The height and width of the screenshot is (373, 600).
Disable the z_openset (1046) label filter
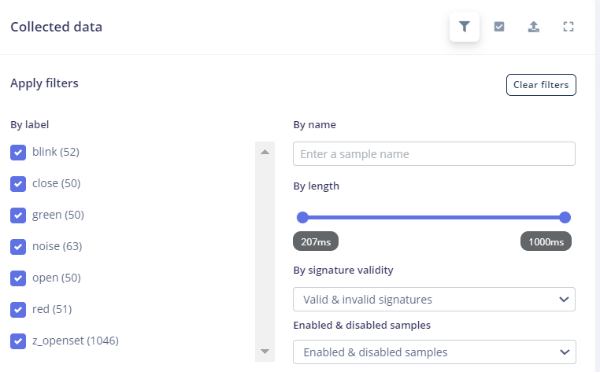pos(18,341)
